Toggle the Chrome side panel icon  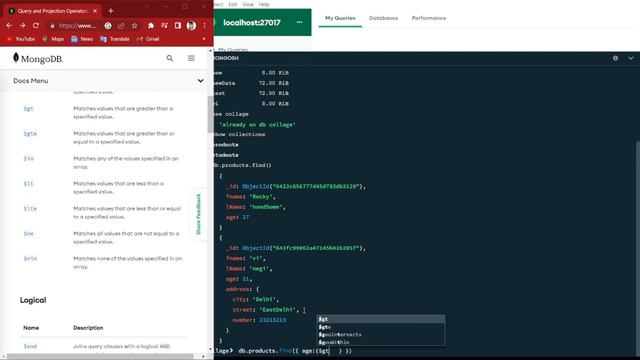click(178, 25)
